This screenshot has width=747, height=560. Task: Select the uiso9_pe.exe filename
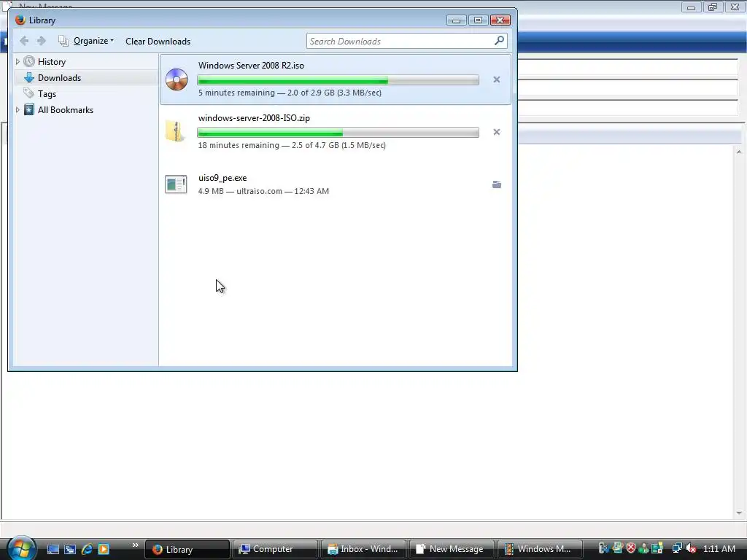[x=222, y=178]
